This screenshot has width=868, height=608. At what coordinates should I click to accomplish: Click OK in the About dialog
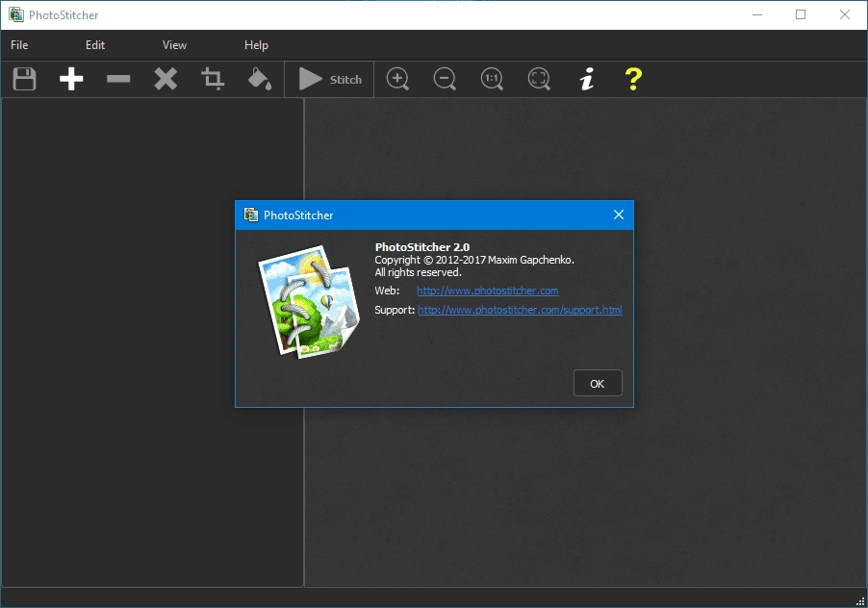598,384
